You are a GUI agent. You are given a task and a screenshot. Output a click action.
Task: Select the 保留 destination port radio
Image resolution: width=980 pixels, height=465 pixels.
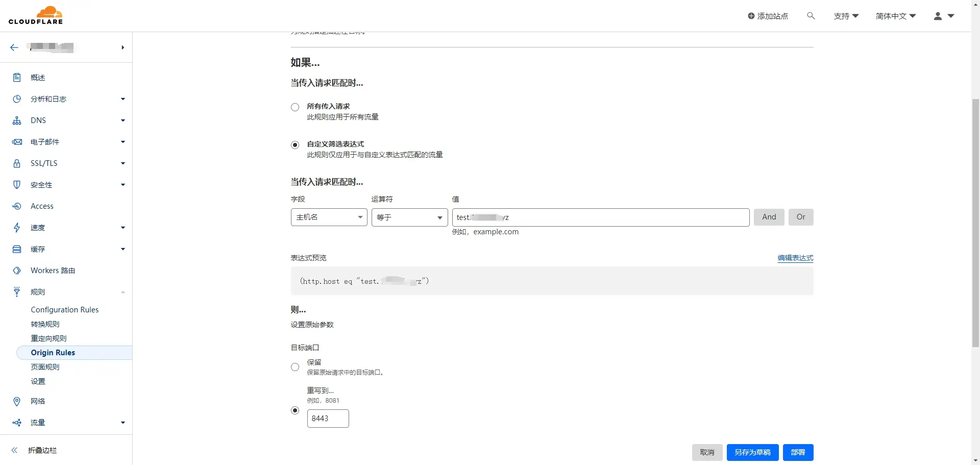[295, 367]
